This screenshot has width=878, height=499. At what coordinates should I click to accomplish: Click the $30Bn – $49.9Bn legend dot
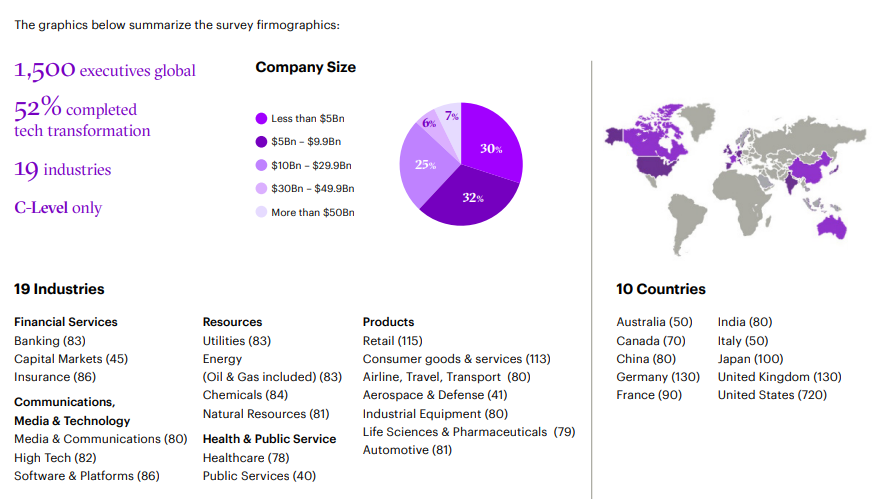click(262, 188)
